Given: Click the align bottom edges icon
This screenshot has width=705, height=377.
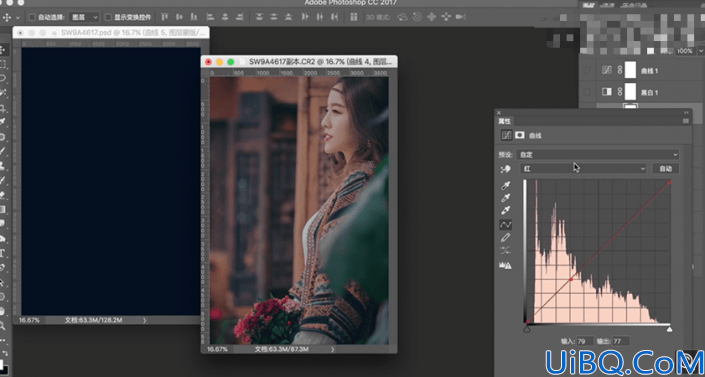Looking at the screenshot, I should pyautogui.click(x=194, y=17).
